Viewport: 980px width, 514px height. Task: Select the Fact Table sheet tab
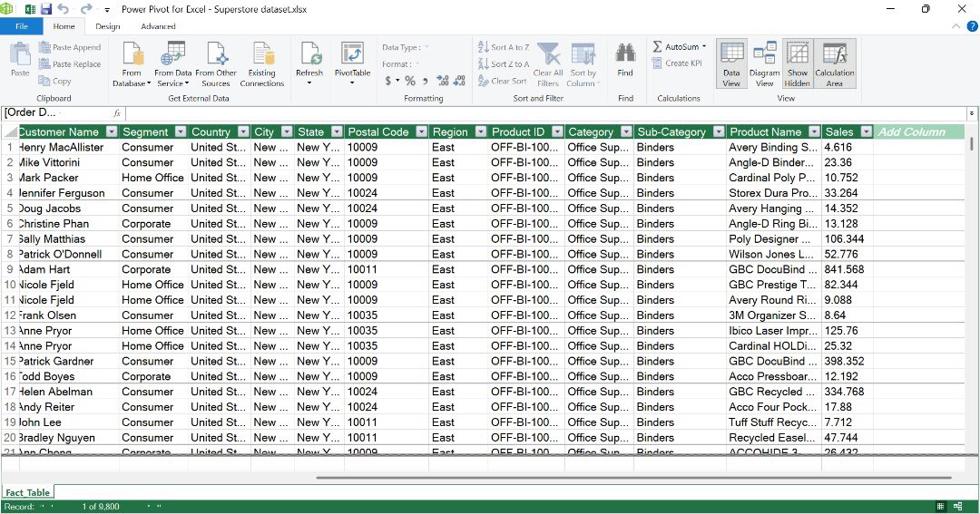click(x=27, y=492)
